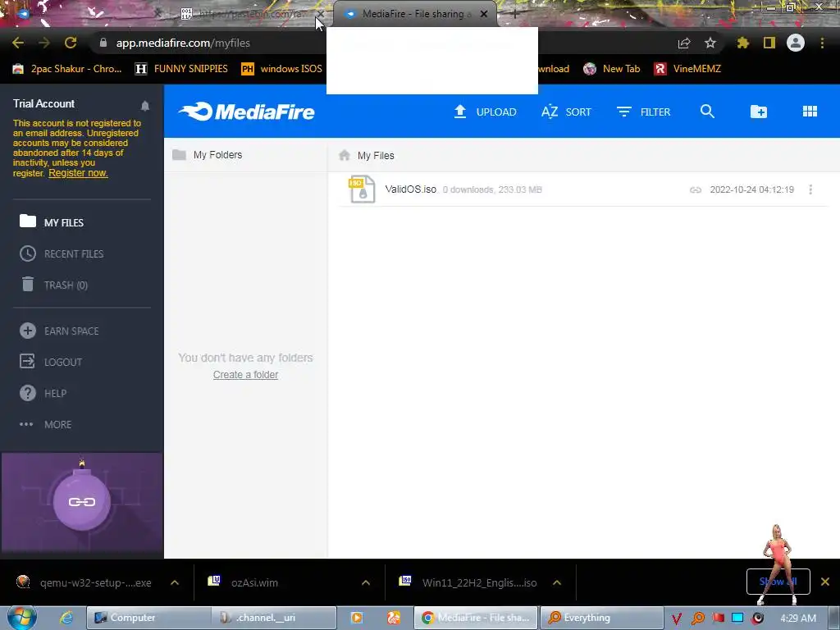840x630 pixels.
Task: Switch to grid view using the grid icon
Action: (x=810, y=111)
